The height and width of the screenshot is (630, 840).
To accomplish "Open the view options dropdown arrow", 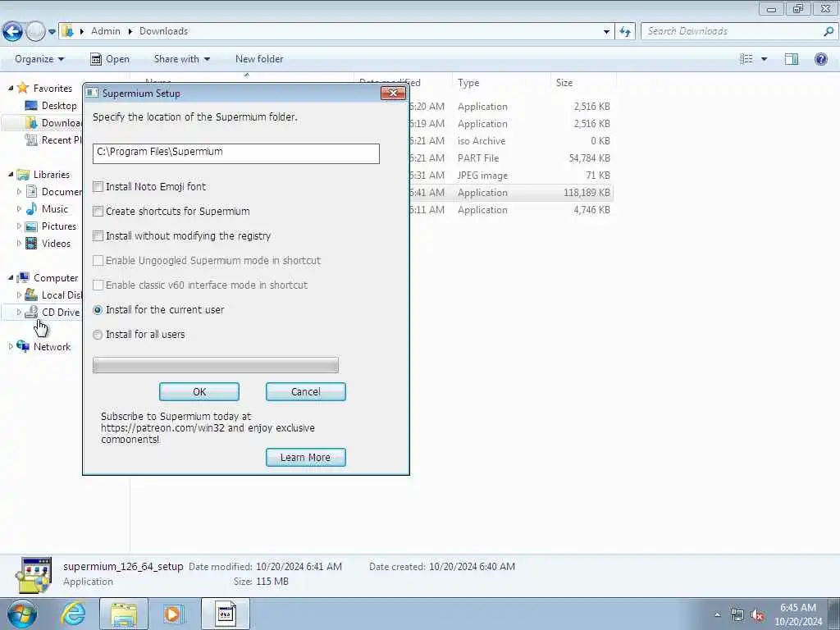I will (x=764, y=59).
